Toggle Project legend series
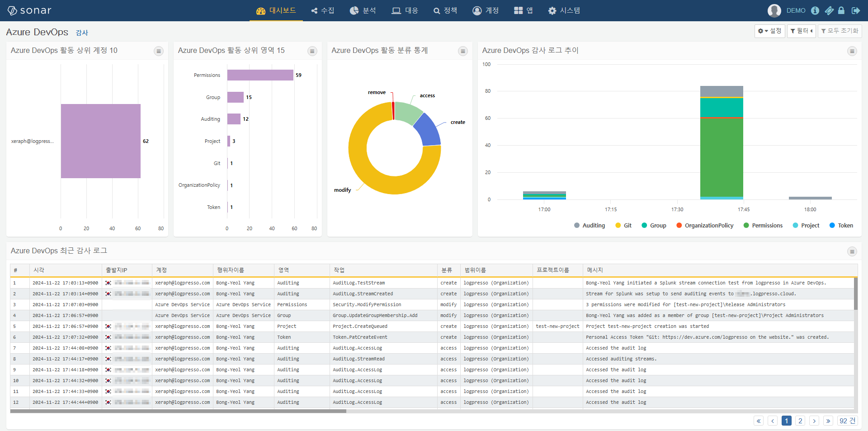 (x=806, y=225)
